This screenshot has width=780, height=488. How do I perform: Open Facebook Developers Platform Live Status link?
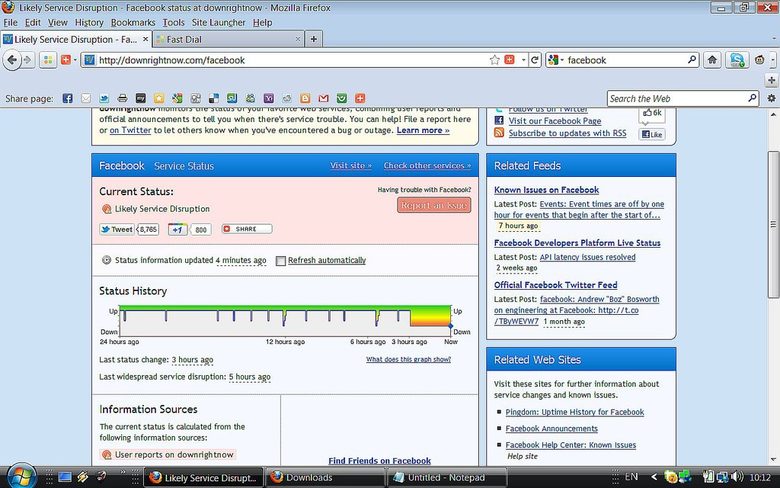point(577,243)
